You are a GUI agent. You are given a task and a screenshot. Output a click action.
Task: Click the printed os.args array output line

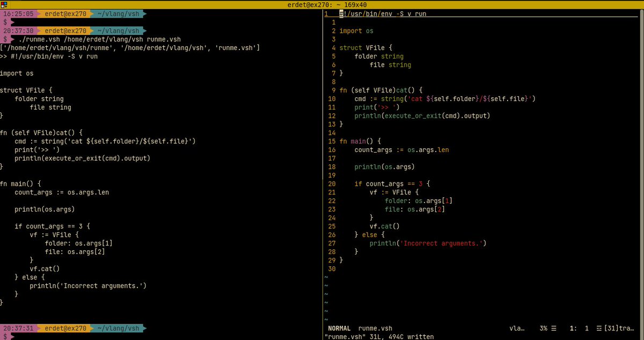tap(130, 48)
